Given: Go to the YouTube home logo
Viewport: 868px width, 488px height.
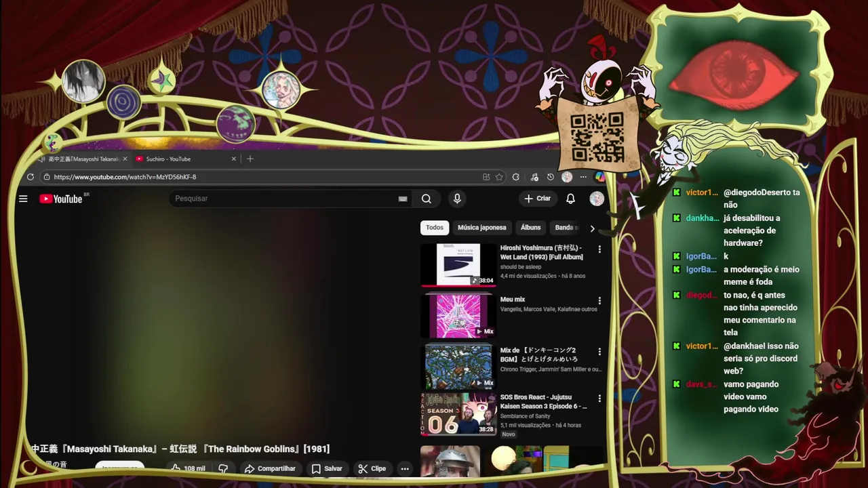Looking at the screenshot, I should [61, 199].
